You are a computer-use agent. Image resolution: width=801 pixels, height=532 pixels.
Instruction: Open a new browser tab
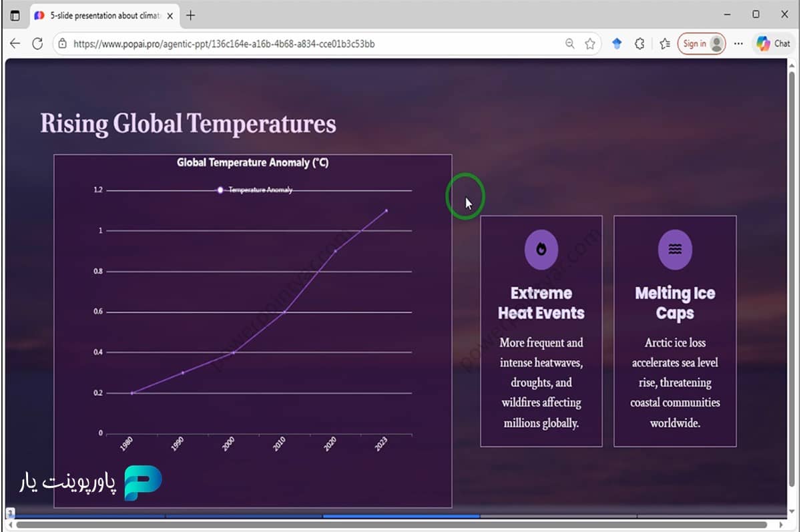click(191, 15)
